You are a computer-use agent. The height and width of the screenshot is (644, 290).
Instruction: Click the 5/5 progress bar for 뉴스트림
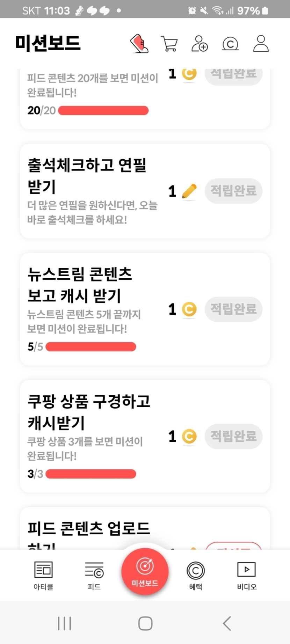91,347
